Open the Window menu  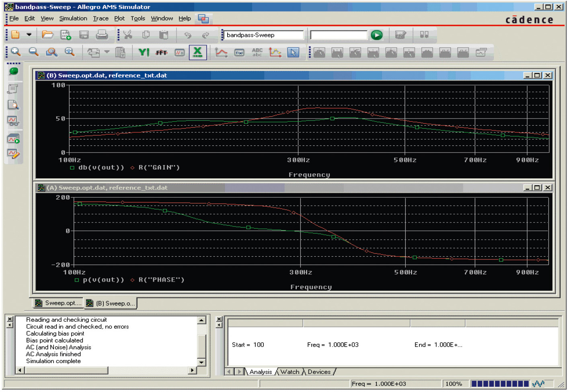pyautogui.click(x=162, y=18)
